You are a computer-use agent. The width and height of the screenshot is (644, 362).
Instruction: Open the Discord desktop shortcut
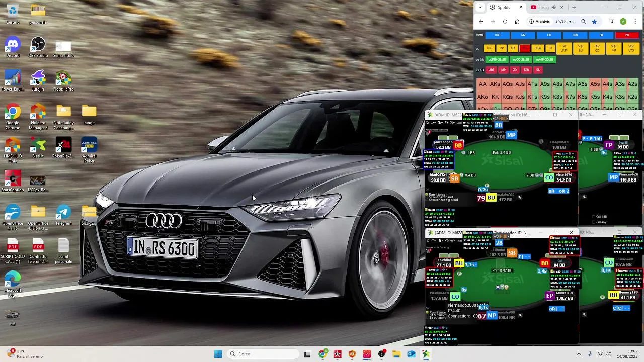coord(13,48)
